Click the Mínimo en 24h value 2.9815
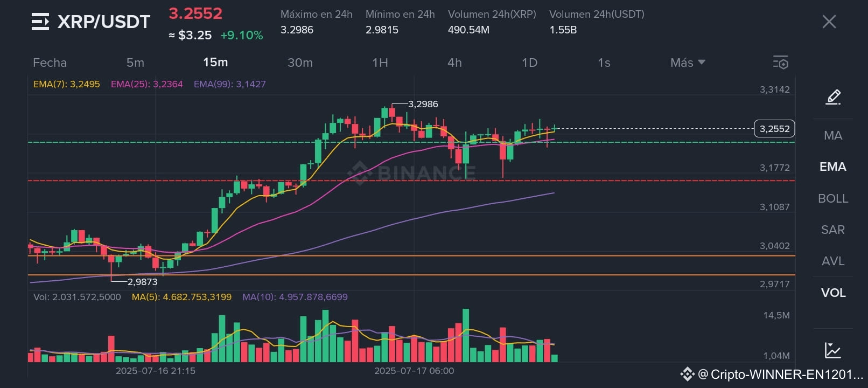This screenshot has height=388, width=868. pos(382,30)
